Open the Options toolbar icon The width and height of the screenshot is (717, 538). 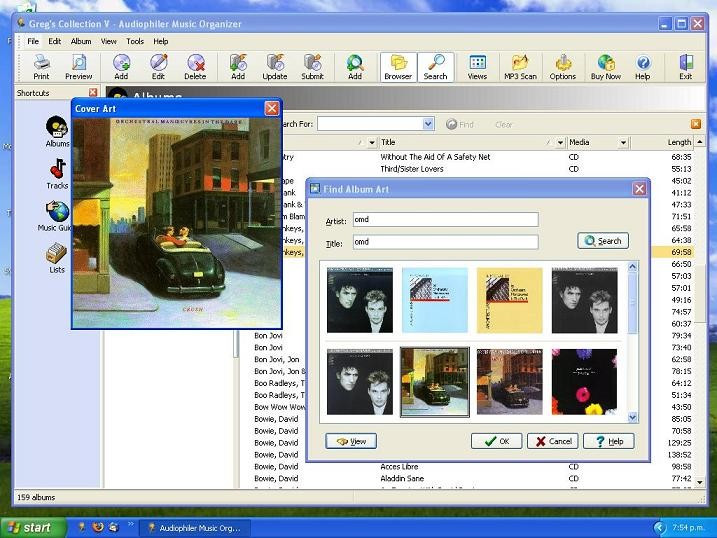[563, 67]
